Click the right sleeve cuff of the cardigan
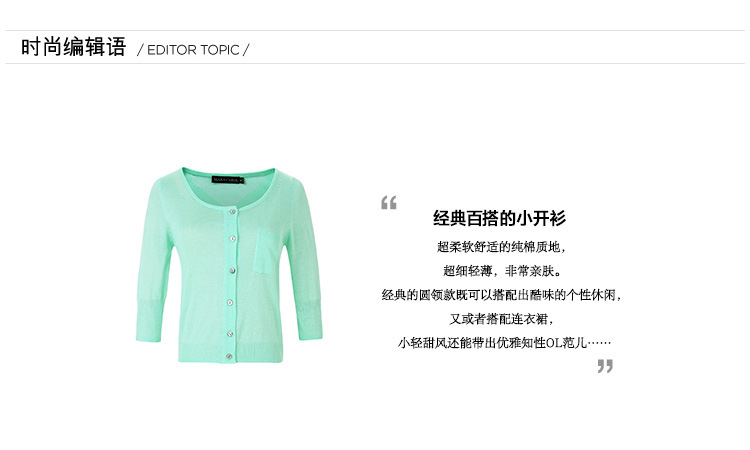The image size is (750, 450). 308,318
